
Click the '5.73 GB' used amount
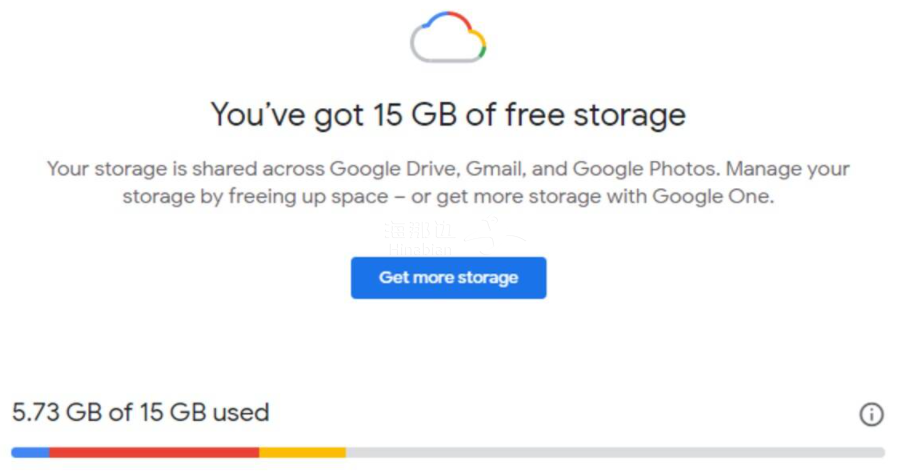click(57, 413)
